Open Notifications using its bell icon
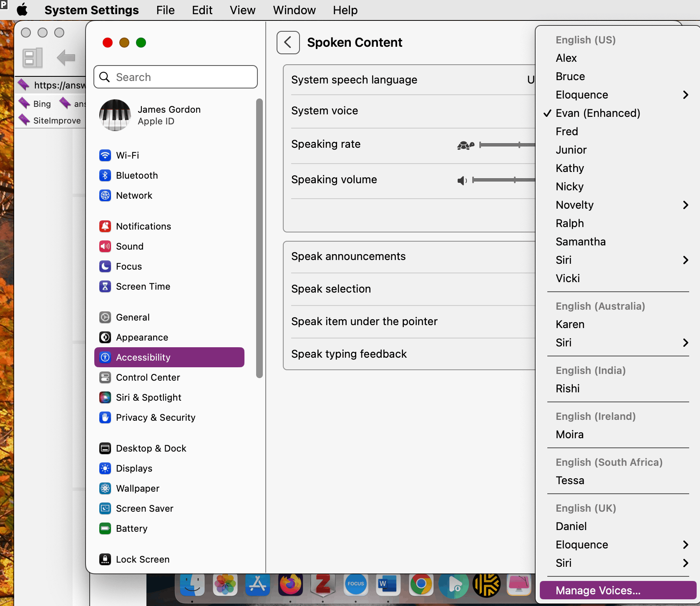This screenshot has height=606, width=700. [105, 226]
